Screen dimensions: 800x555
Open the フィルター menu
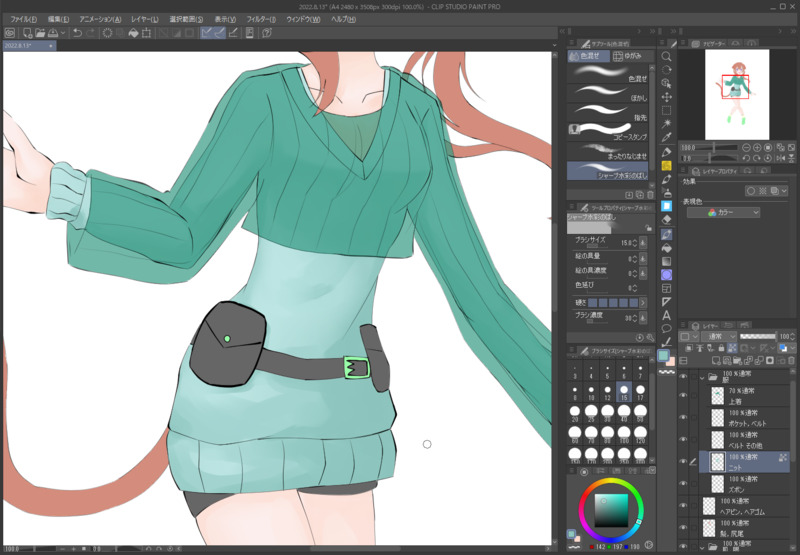click(x=261, y=19)
